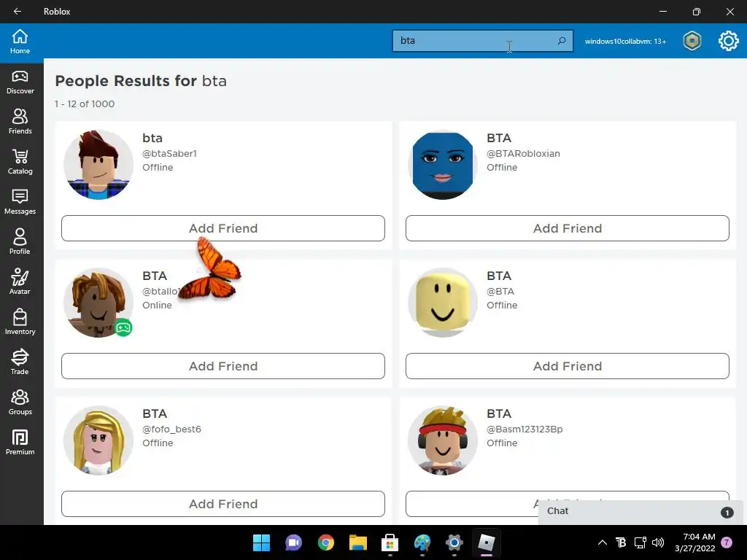Open the settings gear in header

(729, 41)
